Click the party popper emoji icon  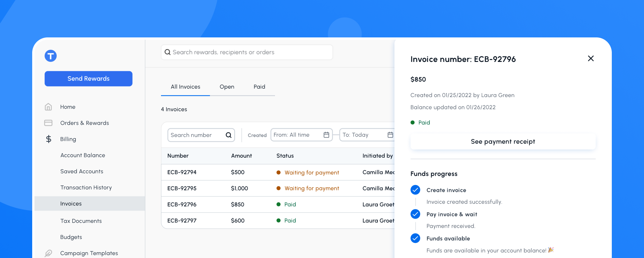pos(551,250)
